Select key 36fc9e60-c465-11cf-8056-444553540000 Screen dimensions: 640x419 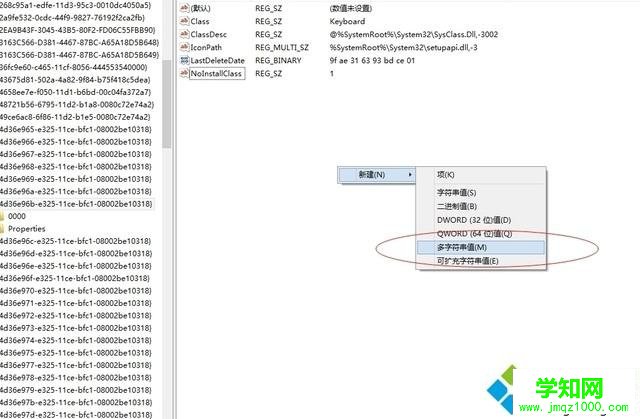point(74,67)
